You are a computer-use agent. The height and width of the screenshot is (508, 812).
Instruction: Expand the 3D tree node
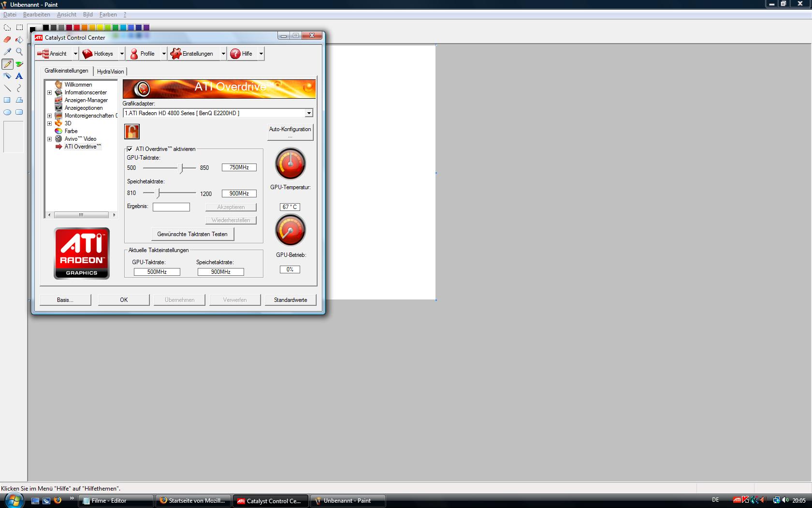[x=49, y=123]
